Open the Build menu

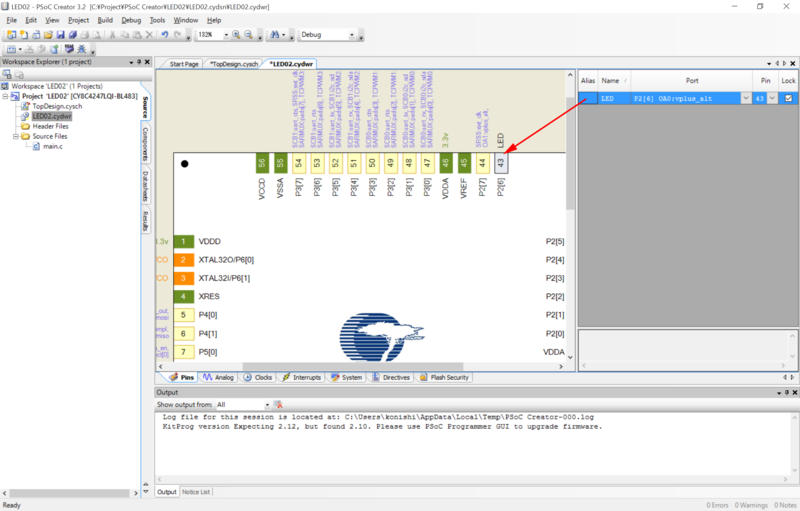pyautogui.click(x=105, y=20)
